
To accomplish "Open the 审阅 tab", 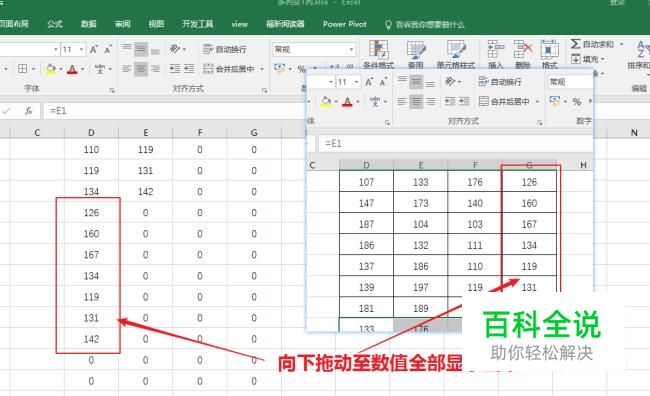I will click(x=123, y=24).
